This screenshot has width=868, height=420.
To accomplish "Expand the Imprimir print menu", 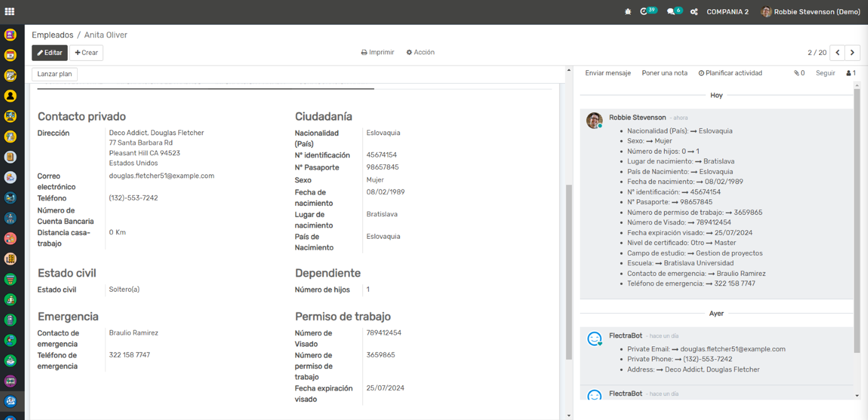I will point(377,52).
